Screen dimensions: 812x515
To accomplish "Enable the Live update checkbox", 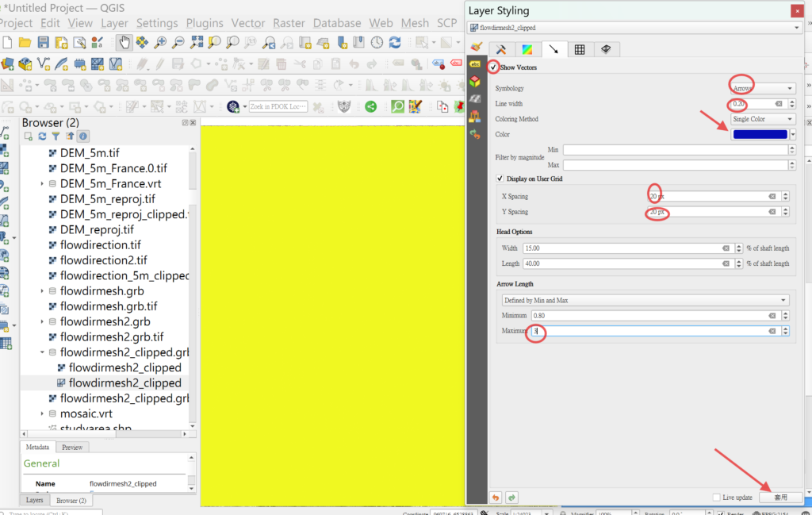I will click(x=717, y=498).
